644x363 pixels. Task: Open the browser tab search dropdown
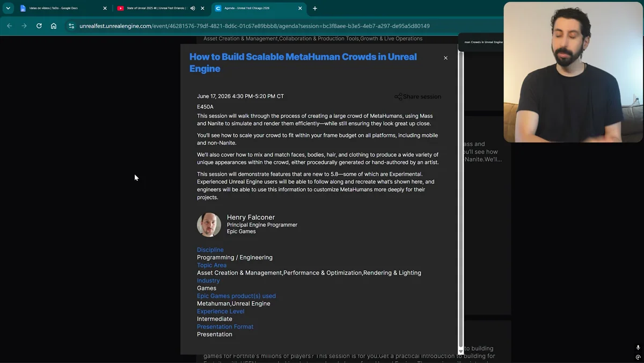pyautogui.click(x=8, y=8)
